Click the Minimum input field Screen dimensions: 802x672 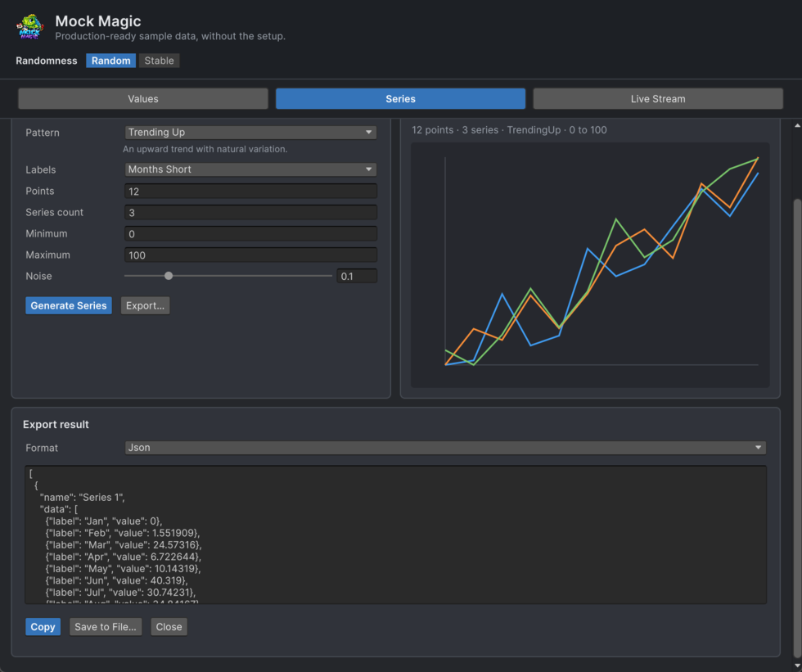[x=250, y=234]
